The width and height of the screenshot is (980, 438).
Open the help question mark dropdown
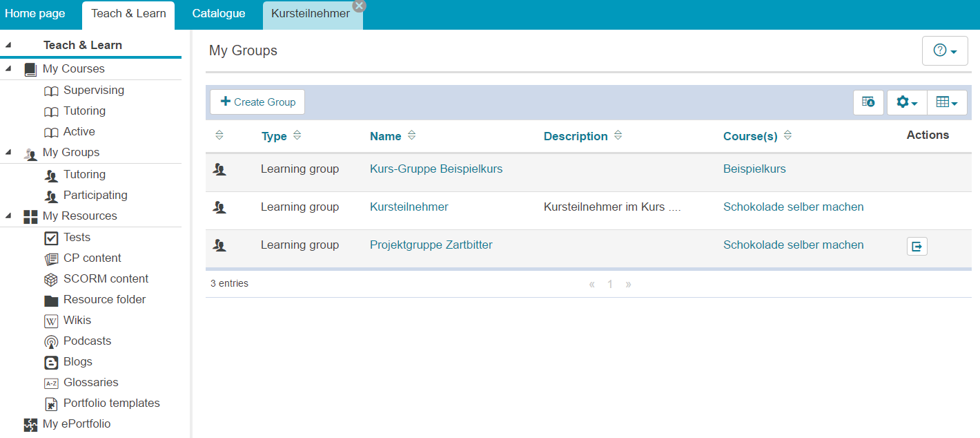pyautogui.click(x=945, y=50)
